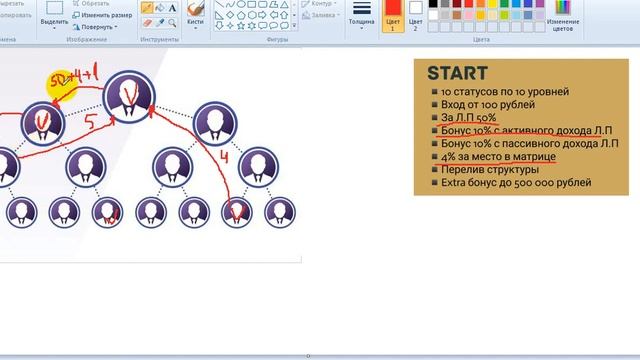Activate Цвет 2 background color

(x=416, y=16)
